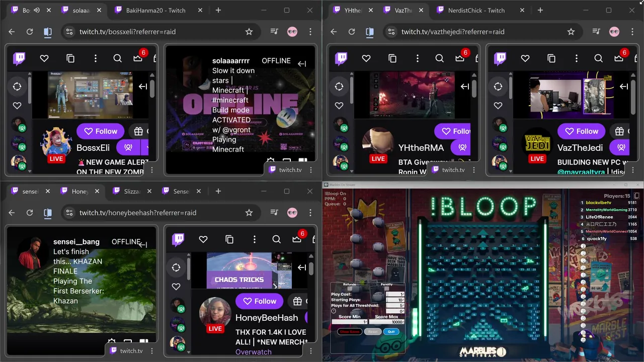Collapse the VazTheJedi stream panel with arrow icon
The height and width of the screenshot is (362, 644).
click(x=624, y=86)
